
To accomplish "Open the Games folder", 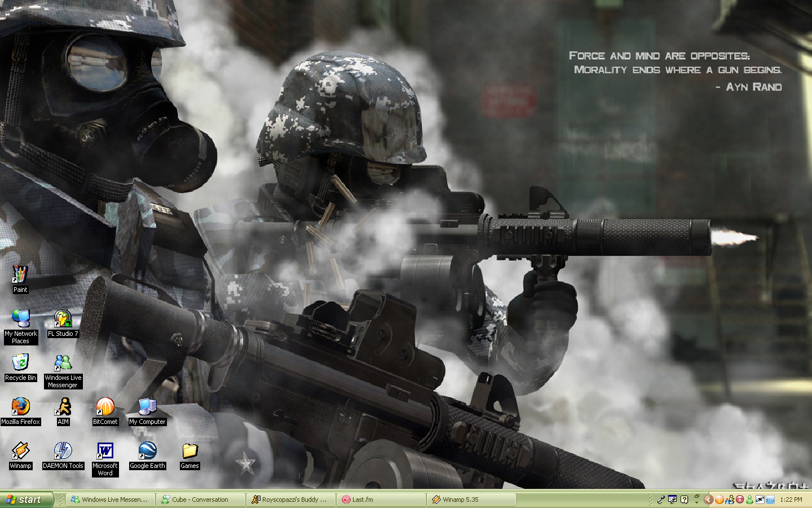I will 189,456.
